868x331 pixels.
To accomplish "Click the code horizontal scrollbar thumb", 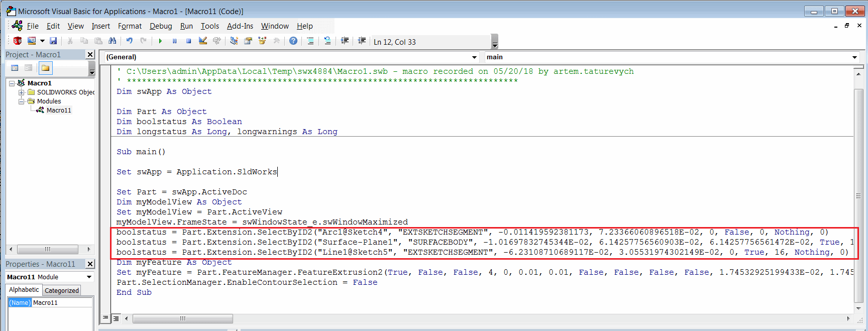I will coord(182,318).
